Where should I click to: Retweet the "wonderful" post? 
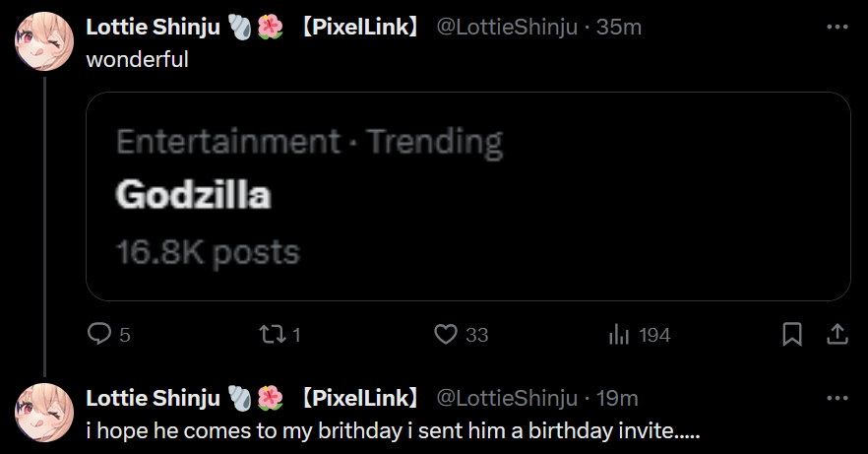(270, 335)
